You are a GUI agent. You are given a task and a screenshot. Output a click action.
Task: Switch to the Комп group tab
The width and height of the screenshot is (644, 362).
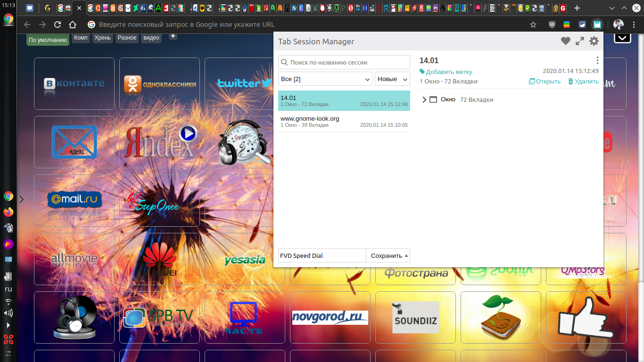(81, 38)
